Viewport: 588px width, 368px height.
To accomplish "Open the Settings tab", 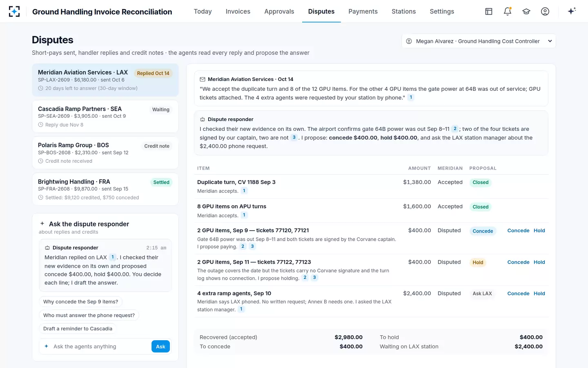I will 442,11.
